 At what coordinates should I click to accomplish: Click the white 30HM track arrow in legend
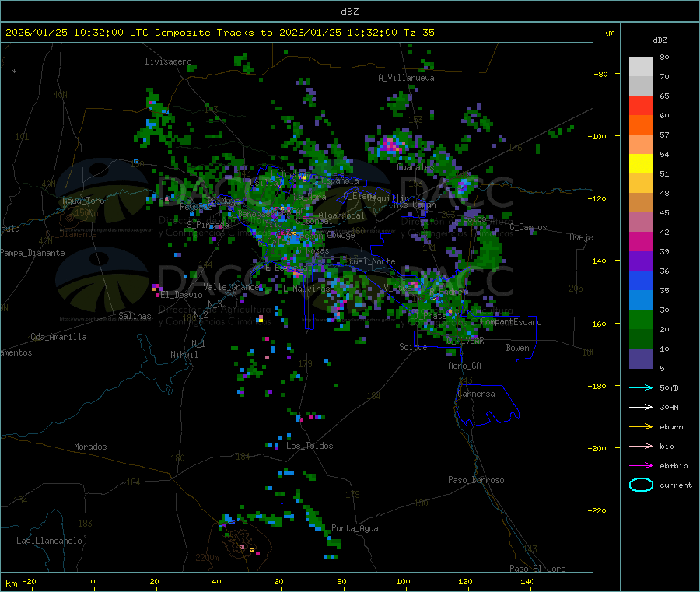(641, 407)
